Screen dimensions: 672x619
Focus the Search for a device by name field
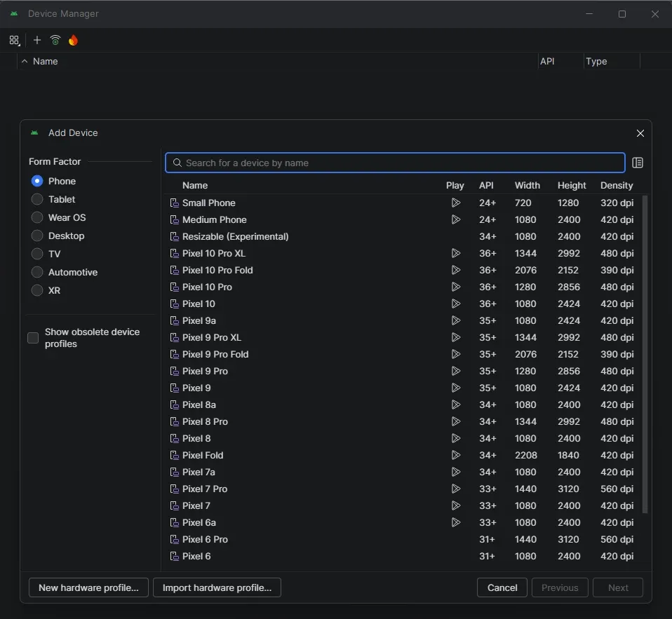tap(395, 163)
